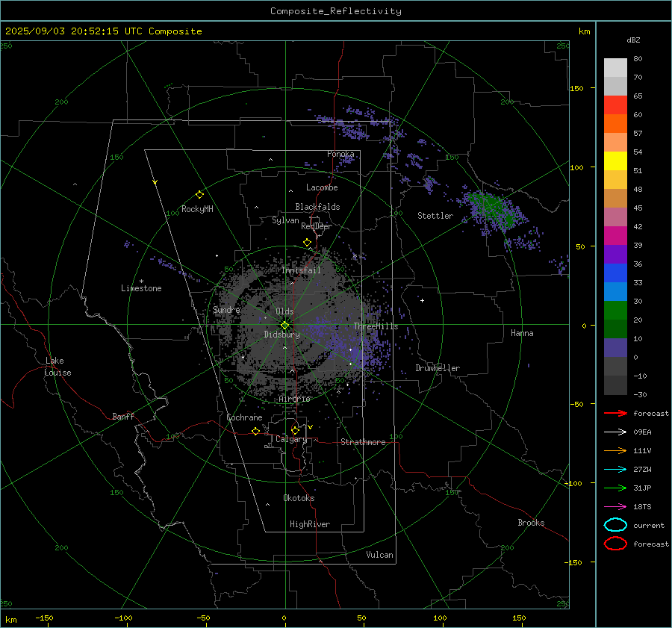Select the orange 111V arrow legend icon
This screenshot has height=628, width=672.
(x=615, y=450)
